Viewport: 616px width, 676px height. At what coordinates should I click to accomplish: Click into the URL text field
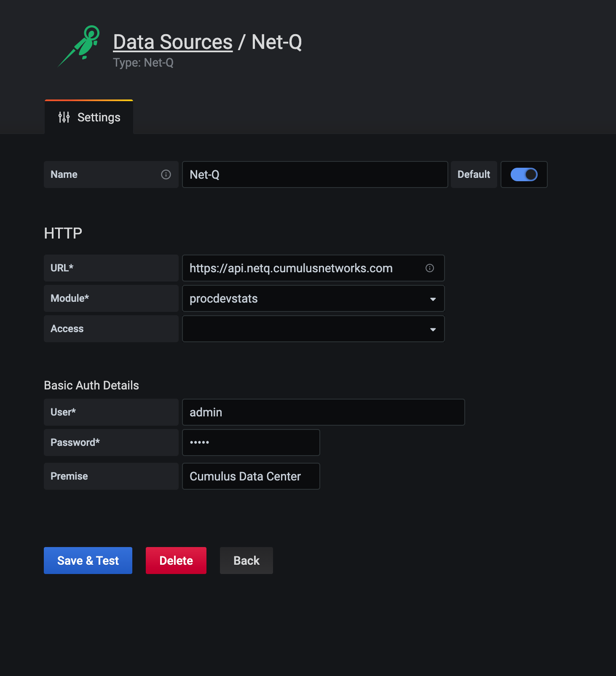click(303, 268)
